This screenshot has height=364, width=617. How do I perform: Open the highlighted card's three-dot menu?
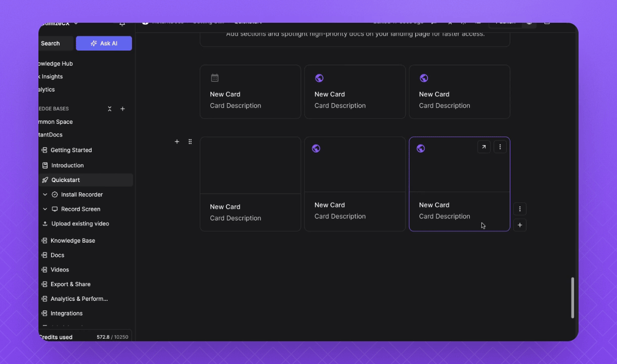point(500,147)
